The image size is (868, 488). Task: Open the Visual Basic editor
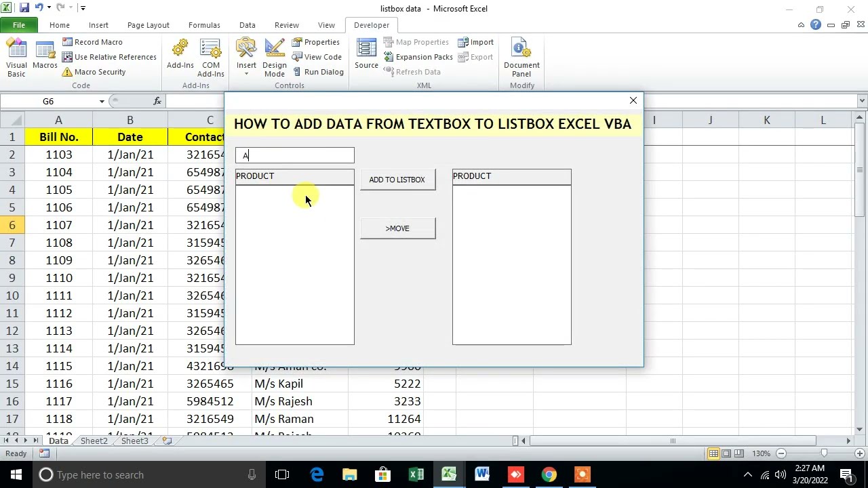[16, 57]
